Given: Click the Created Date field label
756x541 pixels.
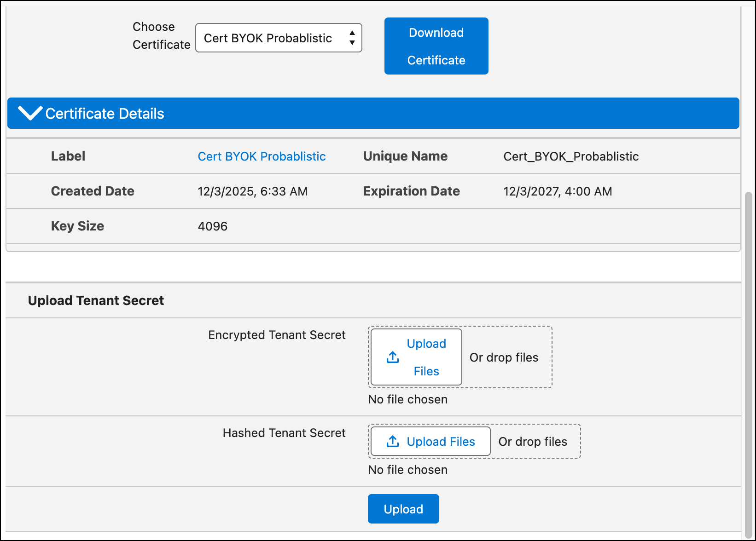Looking at the screenshot, I should point(93,191).
